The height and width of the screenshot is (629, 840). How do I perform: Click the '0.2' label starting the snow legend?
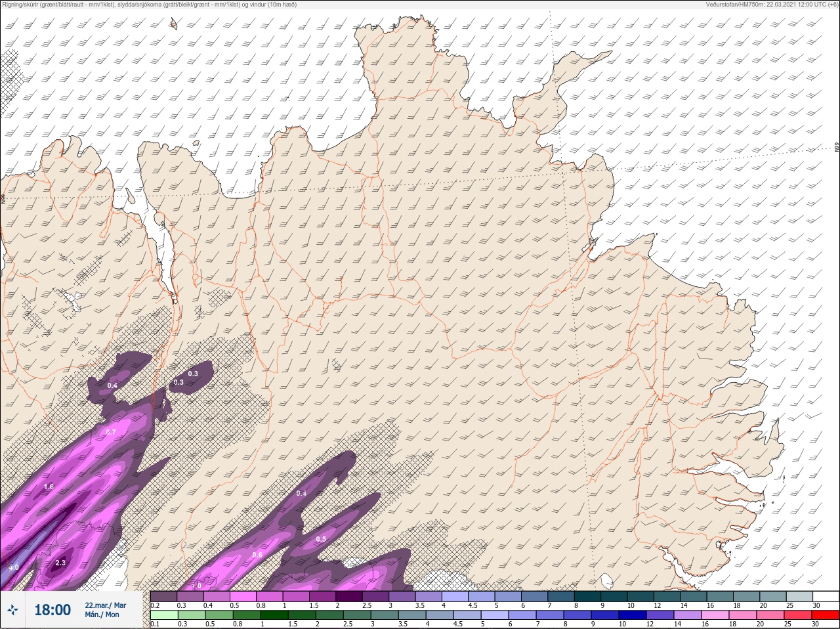click(x=155, y=605)
